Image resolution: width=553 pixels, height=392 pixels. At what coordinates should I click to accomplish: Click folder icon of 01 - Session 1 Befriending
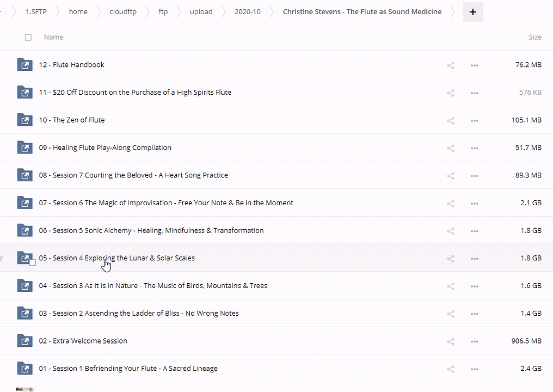click(x=24, y=369)
